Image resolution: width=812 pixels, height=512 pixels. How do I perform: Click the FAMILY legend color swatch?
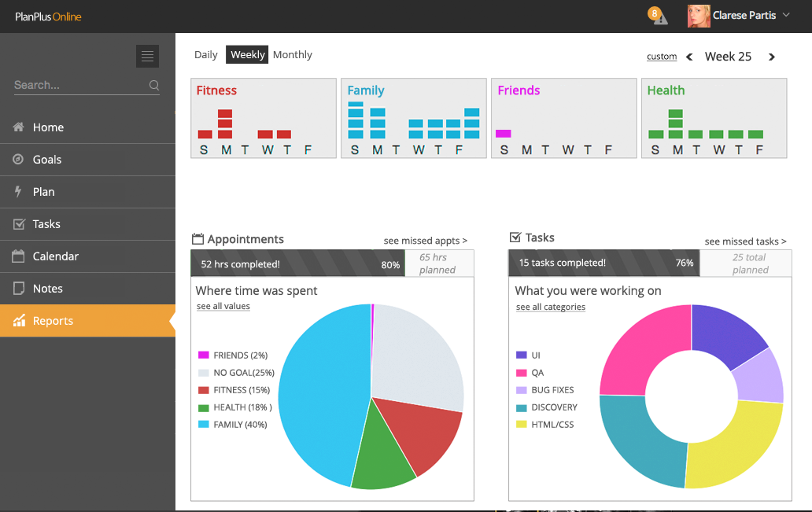point(204,425)
